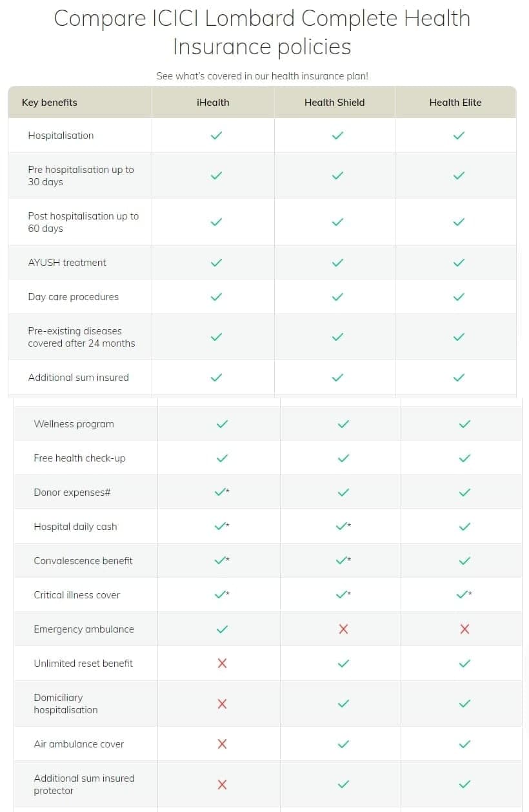Click Health Shield red cross for Emergency ambulance
Screen dimensions: 529x812
click(x=343, y=629)
